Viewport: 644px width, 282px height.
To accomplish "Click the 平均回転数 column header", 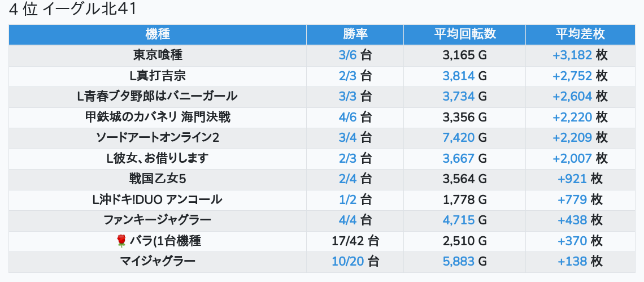I will tap(465, 34).
